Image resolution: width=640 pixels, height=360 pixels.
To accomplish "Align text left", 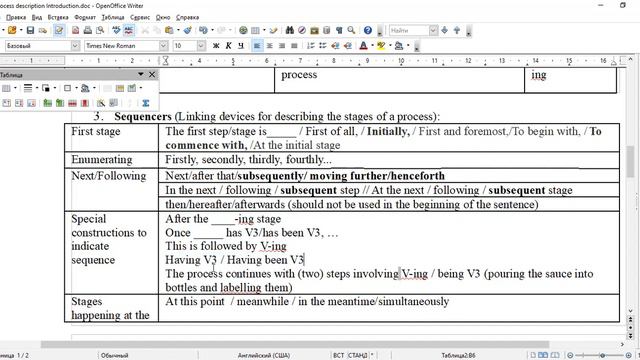I will coord(257,46).
